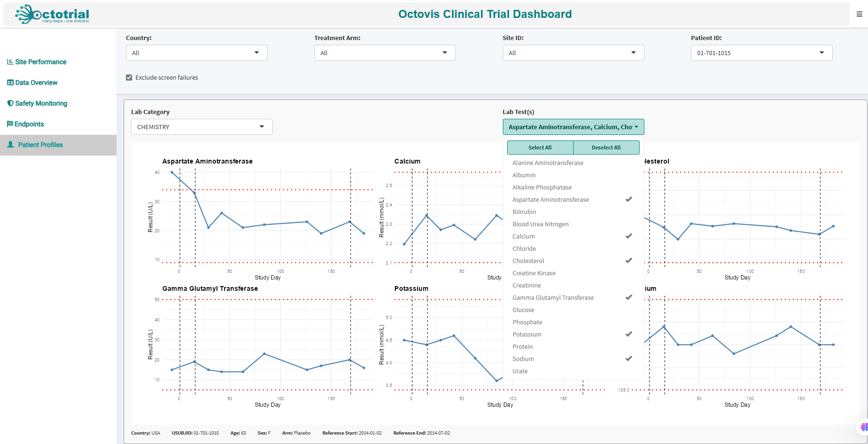Open the Lab Category CHEMISTRY dropdown
868x444 pixels.
[201, 127]
